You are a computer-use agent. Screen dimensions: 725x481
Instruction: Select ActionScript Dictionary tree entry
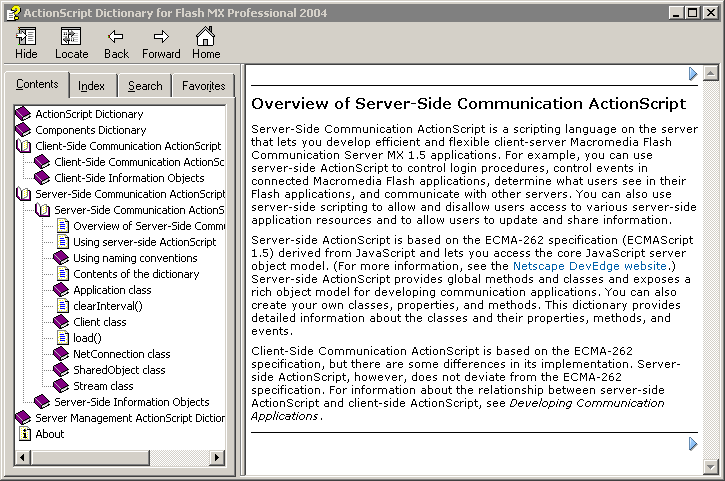point(89,114)
